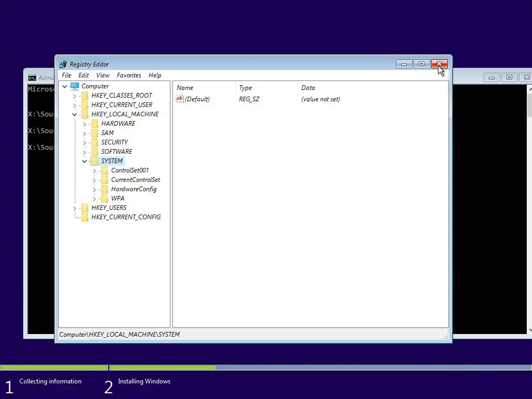532x399 pixels.
Task: Click the SECURITY folder icon
Action: (x=95, y=142)
